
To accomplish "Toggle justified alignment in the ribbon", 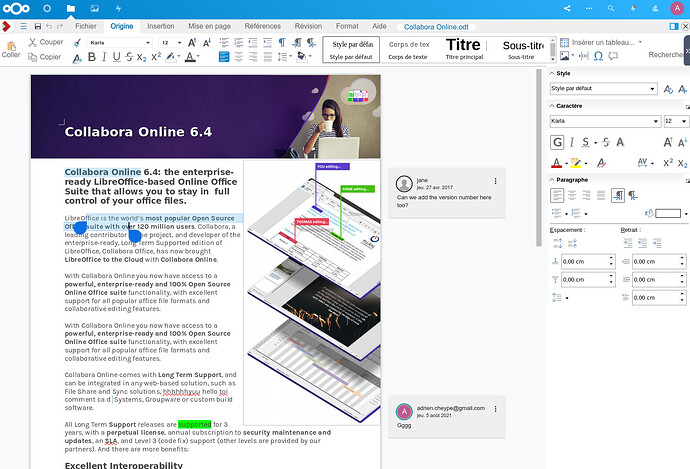I will 268,57.
